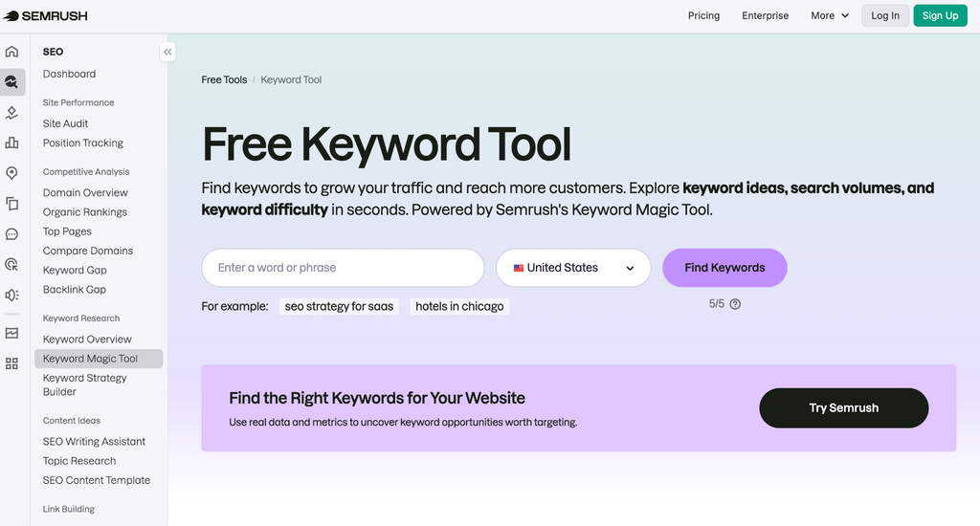Click the 'Free Keyword Tool' heading

[x=387, y=145]
